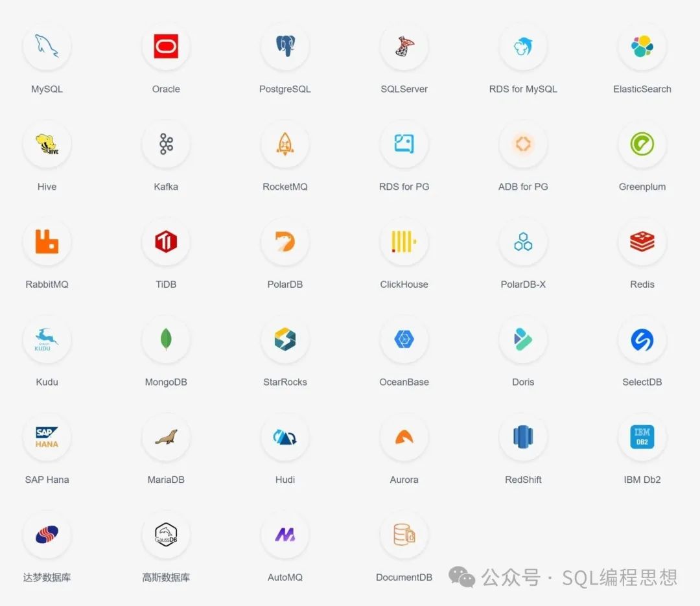The height and width of the screenshot is (606, 700).
Task: Select the Oracle red logo icon
Action: pos(166,47)
